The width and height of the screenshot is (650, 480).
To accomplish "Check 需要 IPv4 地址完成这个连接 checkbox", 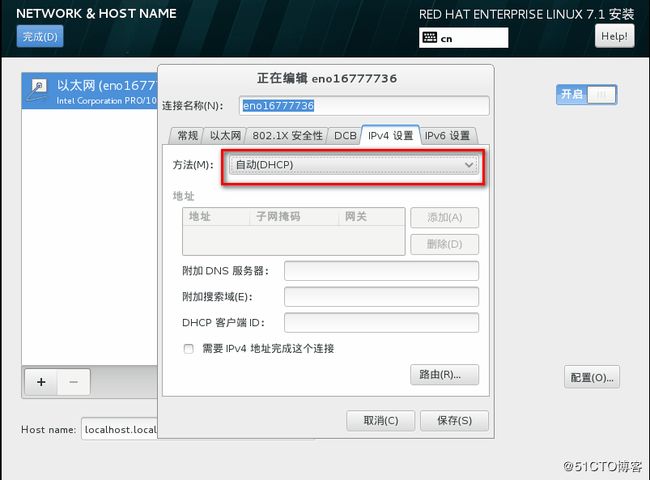I will tap(189, 349).
